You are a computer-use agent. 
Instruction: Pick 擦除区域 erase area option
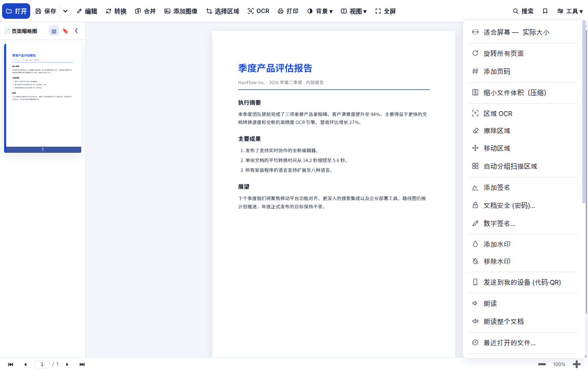click(523, 131)
